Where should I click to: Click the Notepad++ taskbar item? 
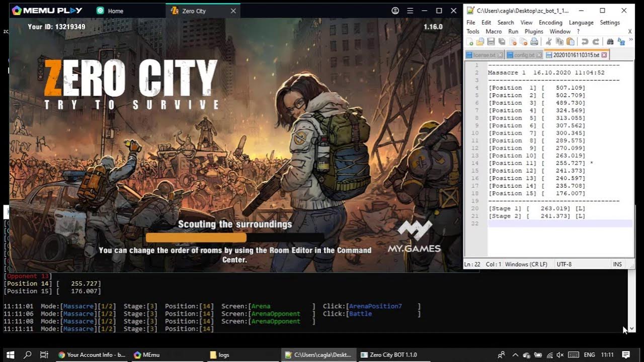[318, 354]
